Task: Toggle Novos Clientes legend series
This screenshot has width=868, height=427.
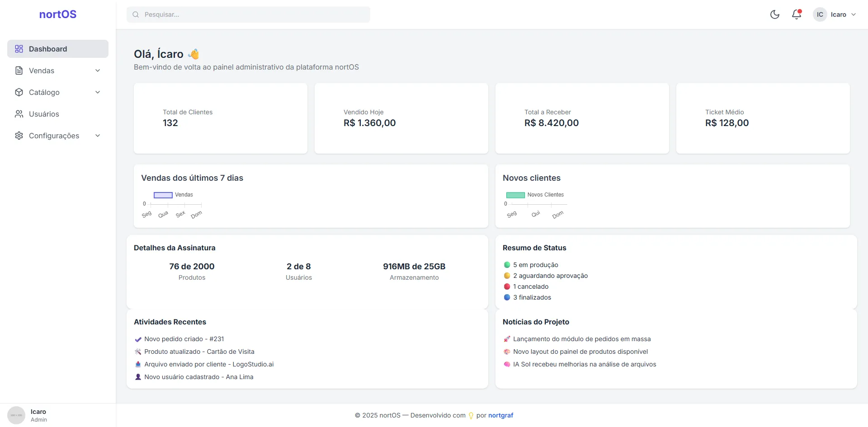Action: (x=515, y=195)
